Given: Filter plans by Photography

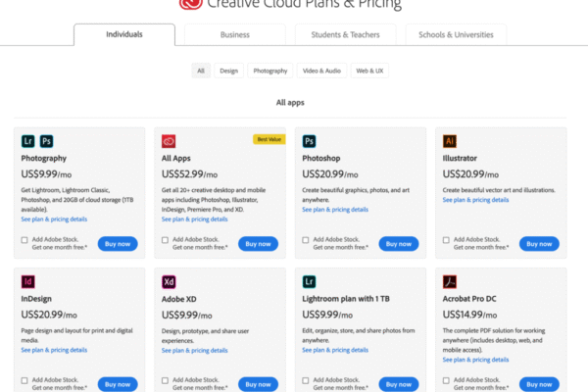Looking at the screenshot, I should coord(270,71).
